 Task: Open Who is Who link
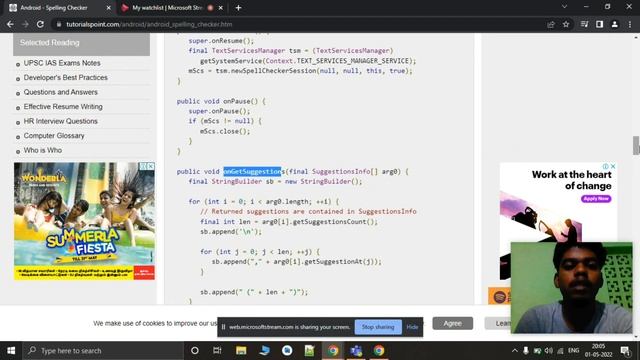click(x=43, y=150)
